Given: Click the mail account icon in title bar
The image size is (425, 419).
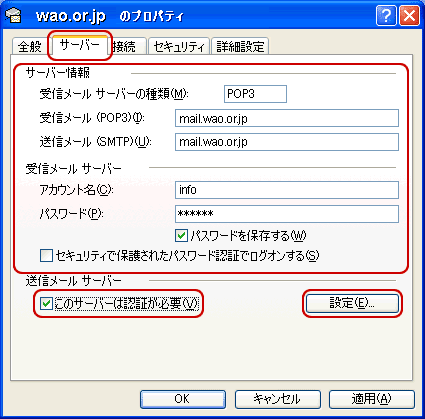Looking at the screenshot, I should click(13, 15).
